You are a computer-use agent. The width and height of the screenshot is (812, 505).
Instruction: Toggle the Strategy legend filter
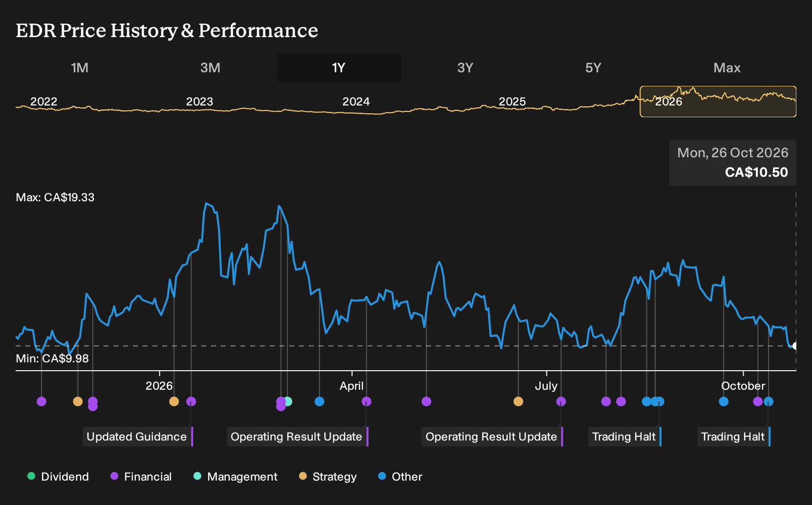328,477
